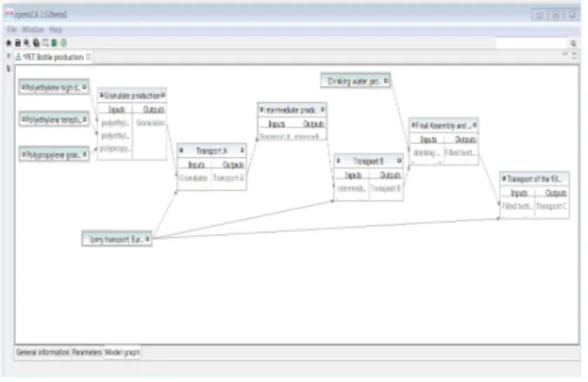
Task: Expand the right side of Lorry transport node
Action: pos(147,239)
